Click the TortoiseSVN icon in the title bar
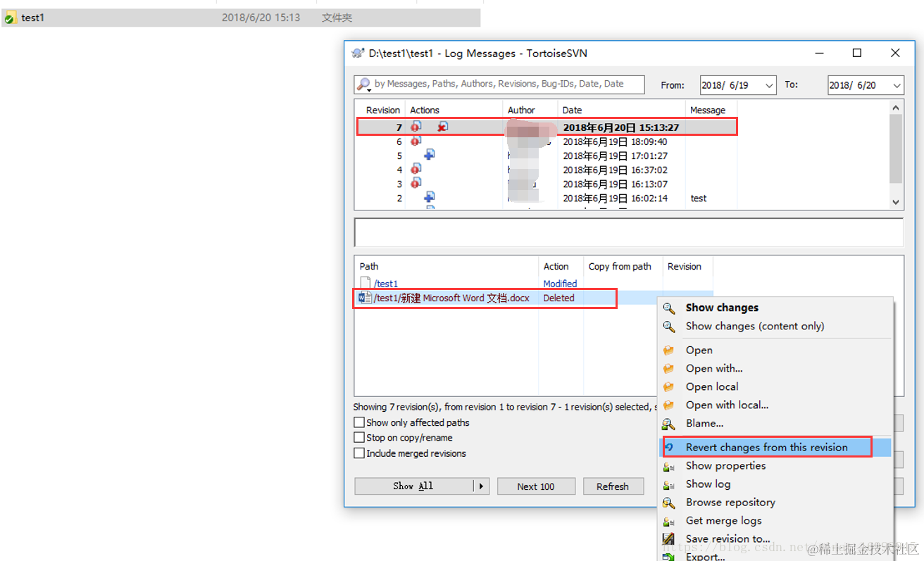Screen dimensions: 924x561 tap(358, 53)
